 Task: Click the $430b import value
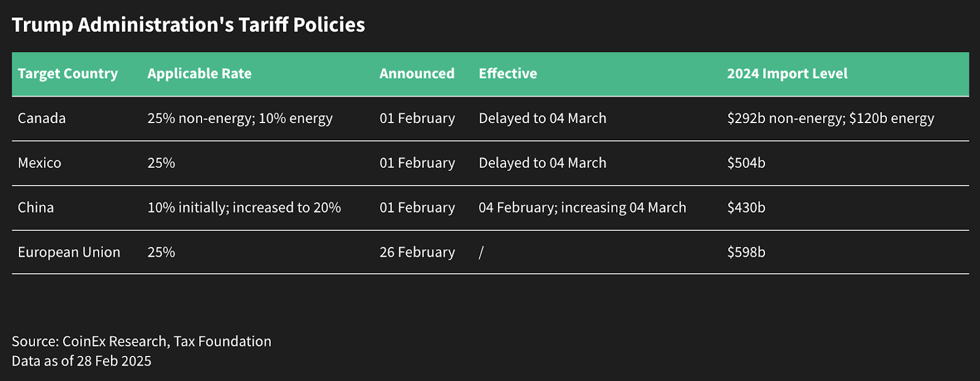(746, 208)
